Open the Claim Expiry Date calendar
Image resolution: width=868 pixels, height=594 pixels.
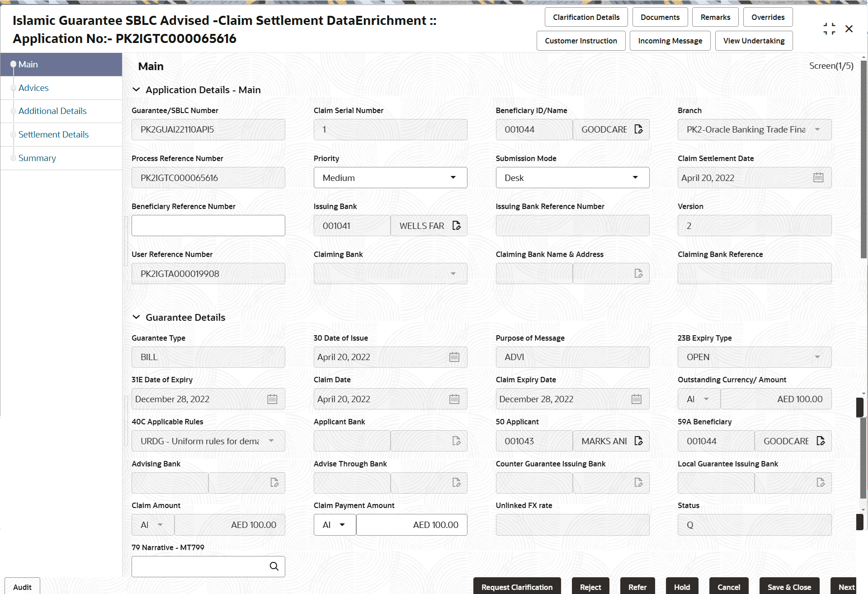pos(637,399)
